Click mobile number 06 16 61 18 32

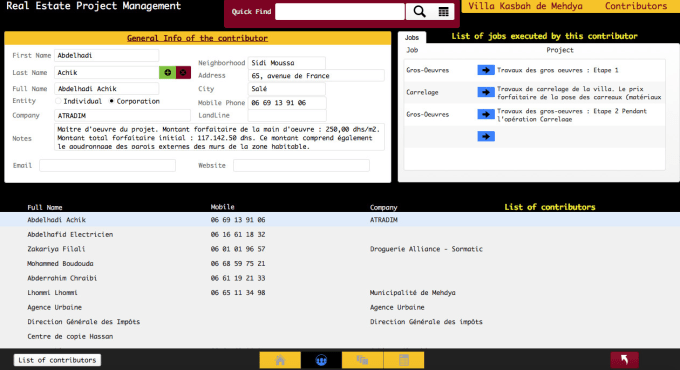click(x=238, y=234)
